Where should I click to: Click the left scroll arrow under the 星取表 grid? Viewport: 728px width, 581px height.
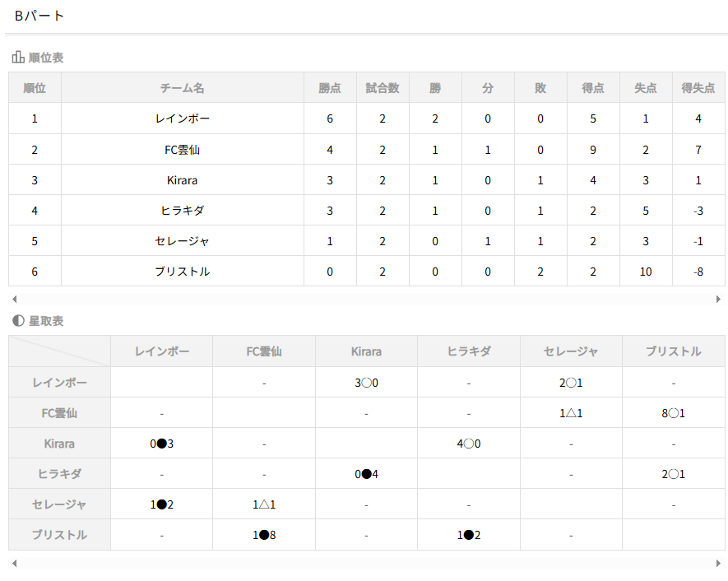click(x=14, y=564)
